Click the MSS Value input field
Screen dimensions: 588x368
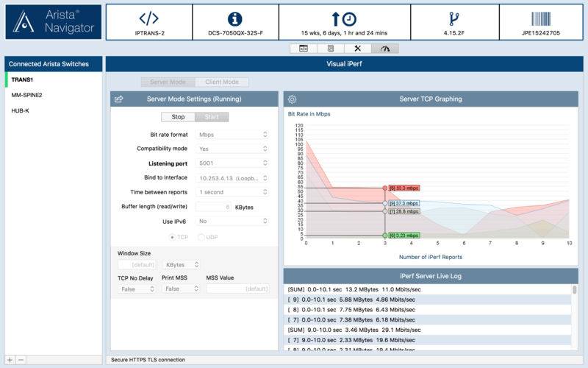pyautogui.click(x=237, y=289)
